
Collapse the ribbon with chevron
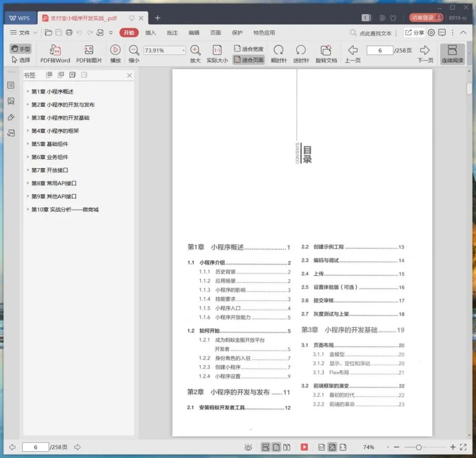tap(463, 33)
